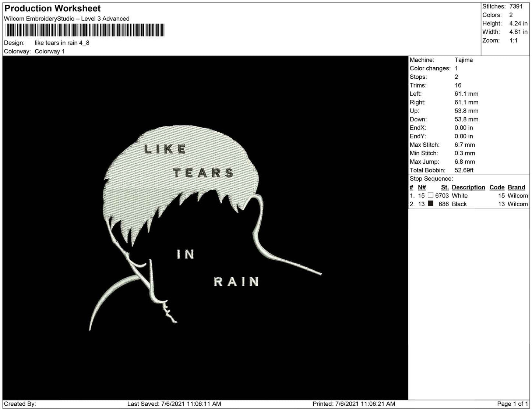The height and width of the screenshot is (409, 532).
Task: Select the Width value "4.81 in"
Action: tap(518, 32)
